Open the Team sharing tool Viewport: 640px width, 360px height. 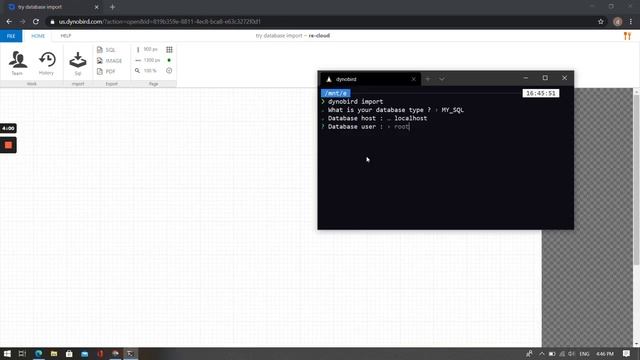pyautogui.click(x=17, y=63)
